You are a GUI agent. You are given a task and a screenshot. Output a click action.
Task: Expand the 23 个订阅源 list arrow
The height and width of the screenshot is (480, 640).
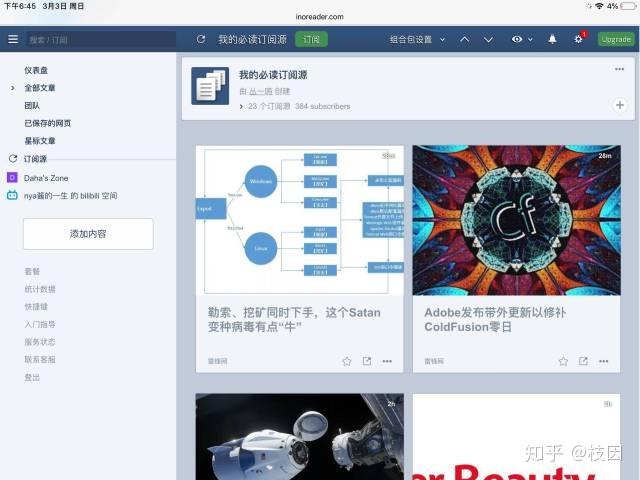coord(241,107)
